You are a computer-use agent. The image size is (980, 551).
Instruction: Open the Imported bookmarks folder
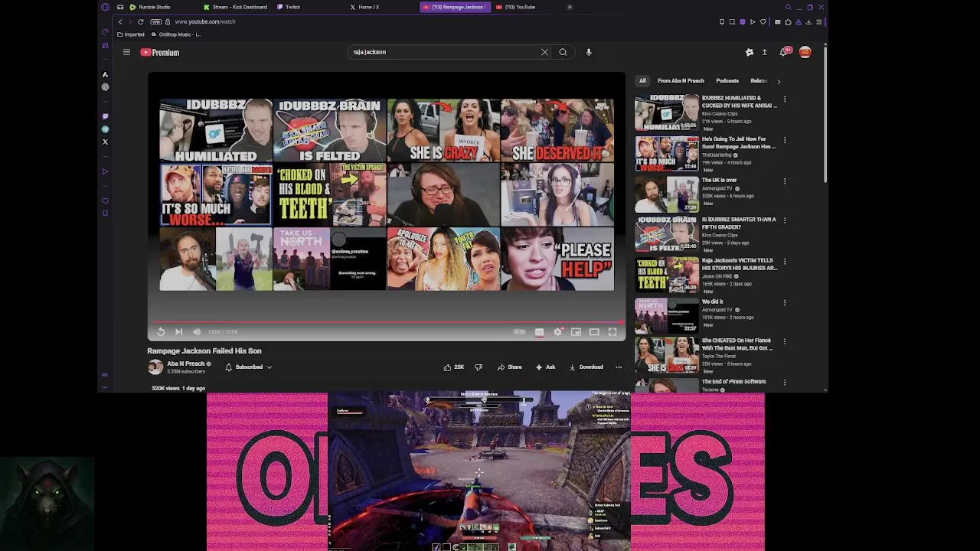[131, 34]
